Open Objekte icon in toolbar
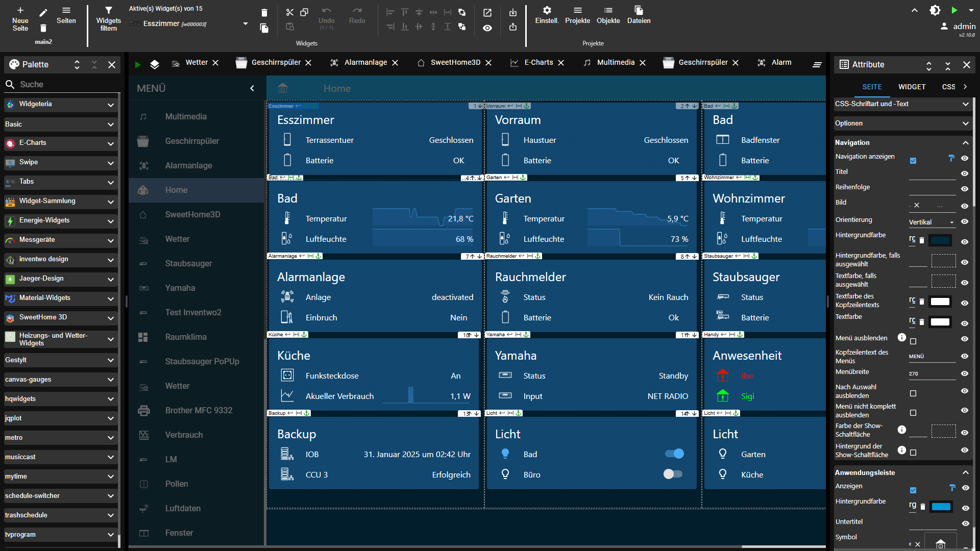Image resolution: width=980 pixels, height=551 pixels. (608, 10)
